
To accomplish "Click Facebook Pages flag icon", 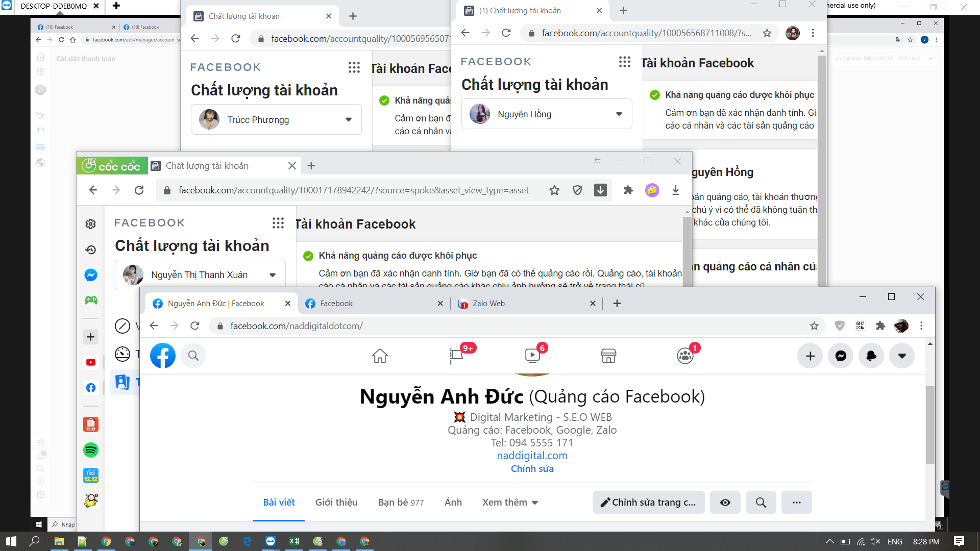I will click(x=456, y=356).
